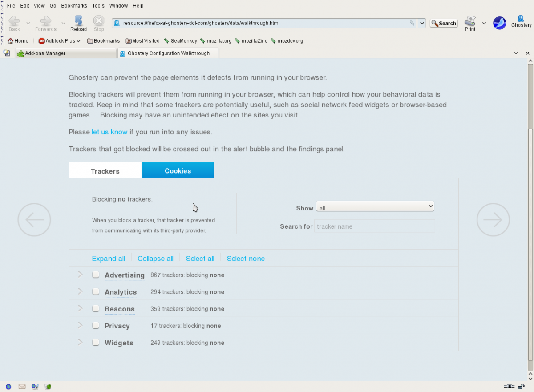Check the Beacons category checkbox

[x=96, y=308]
